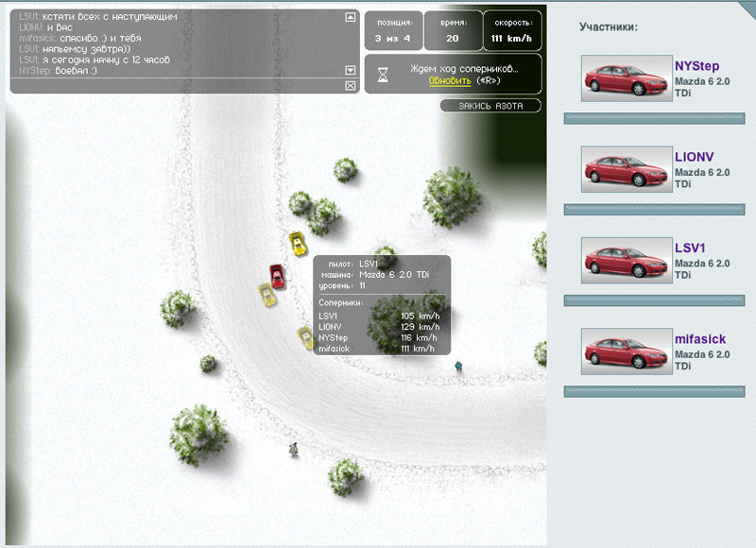This screenshot has height=548, width=756.
Task: Open the NYStep participant name link
Action: click(x=697, y=66)
